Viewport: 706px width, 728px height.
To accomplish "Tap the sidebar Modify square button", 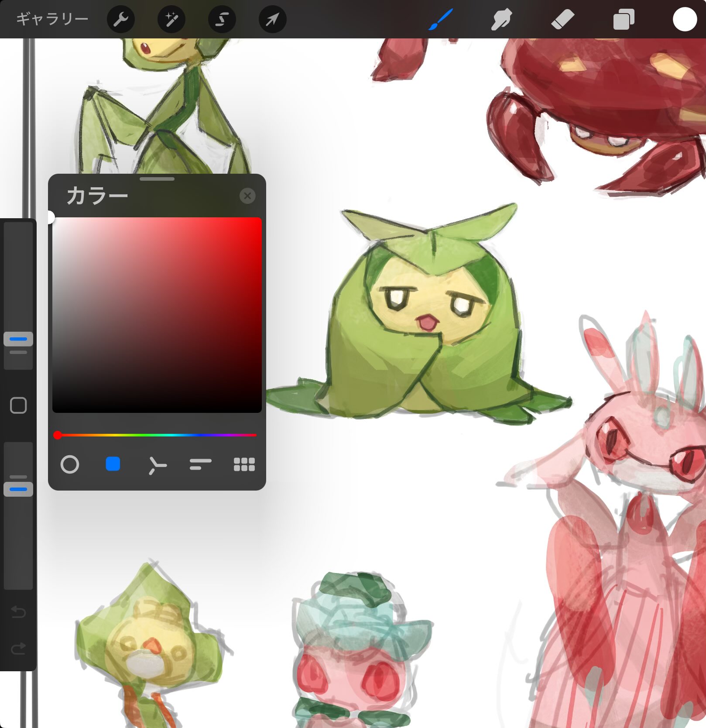I will (x=18, y=405).
